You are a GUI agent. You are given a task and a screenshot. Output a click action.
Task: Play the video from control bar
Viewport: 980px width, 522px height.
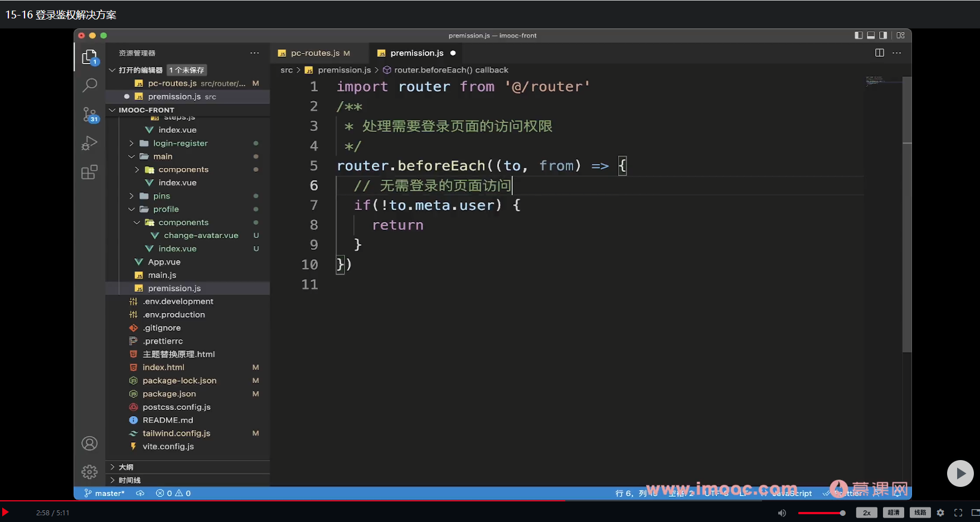click(5, 512)
